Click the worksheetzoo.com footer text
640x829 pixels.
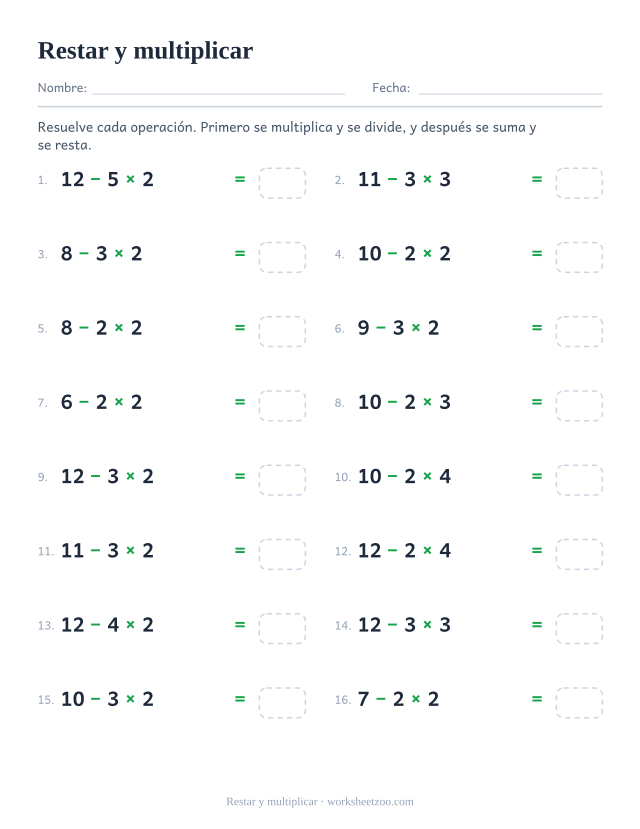(x=370, y=802)
